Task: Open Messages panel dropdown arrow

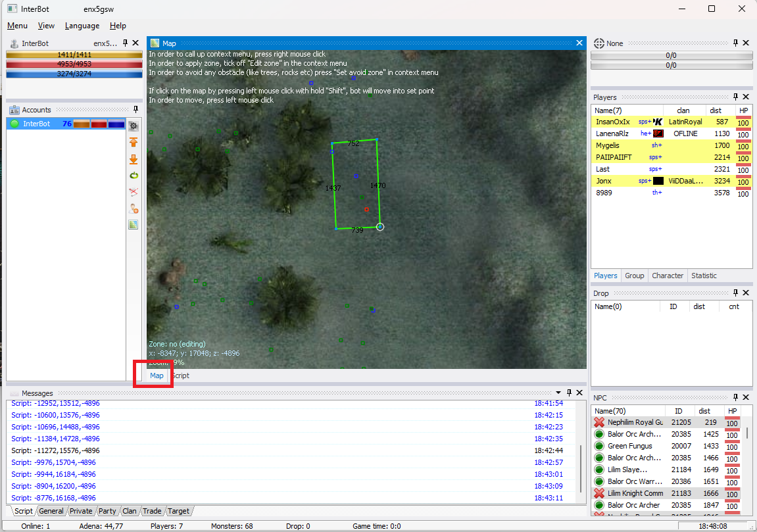Action: tap(558, 393)
